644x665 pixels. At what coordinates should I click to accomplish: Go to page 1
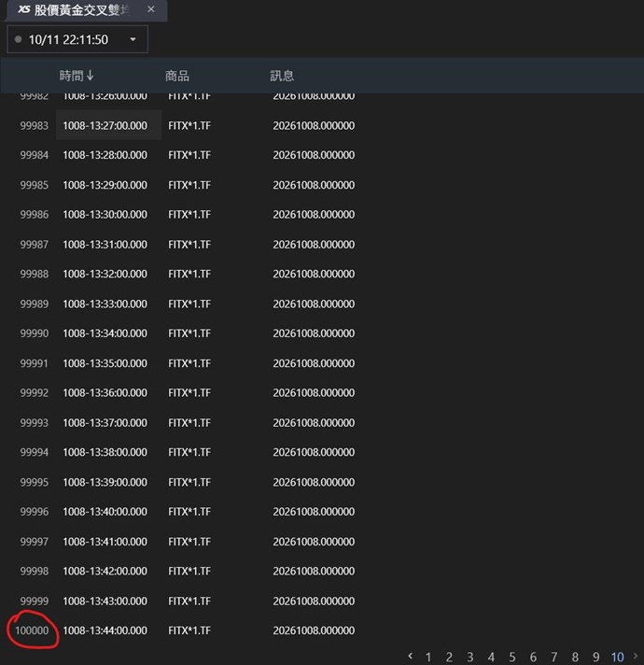[428, 657]
